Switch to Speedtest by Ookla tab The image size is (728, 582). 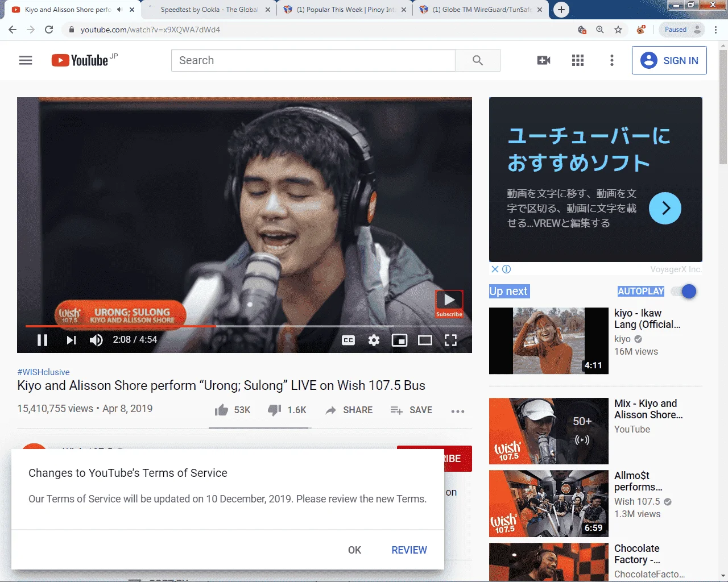(x=209, y=10)
